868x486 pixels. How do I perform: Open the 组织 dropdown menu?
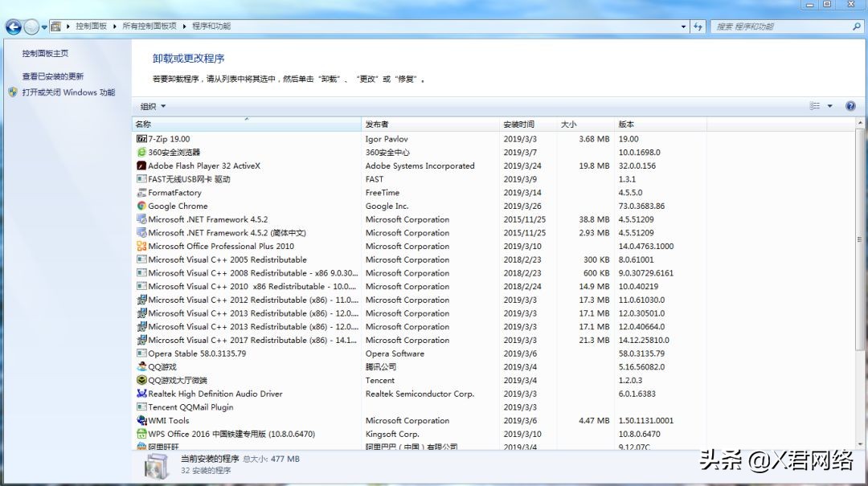point(153,105)
